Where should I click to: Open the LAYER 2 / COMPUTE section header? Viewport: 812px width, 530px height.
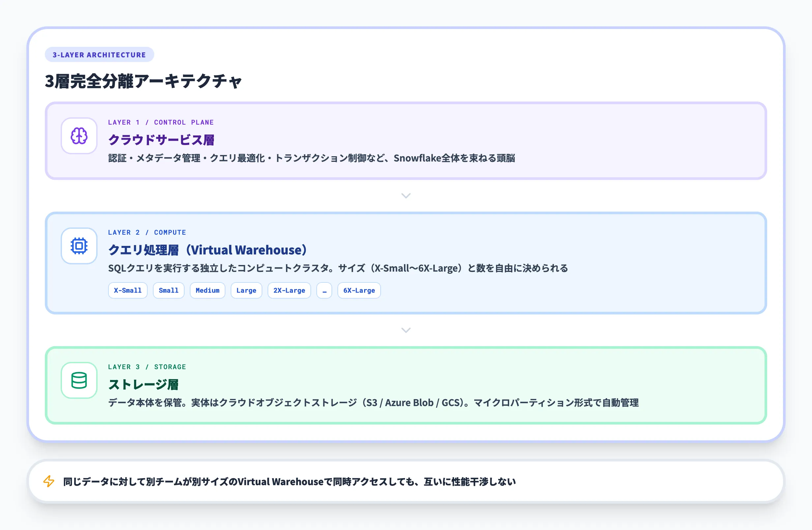click(x=147, y=232)
